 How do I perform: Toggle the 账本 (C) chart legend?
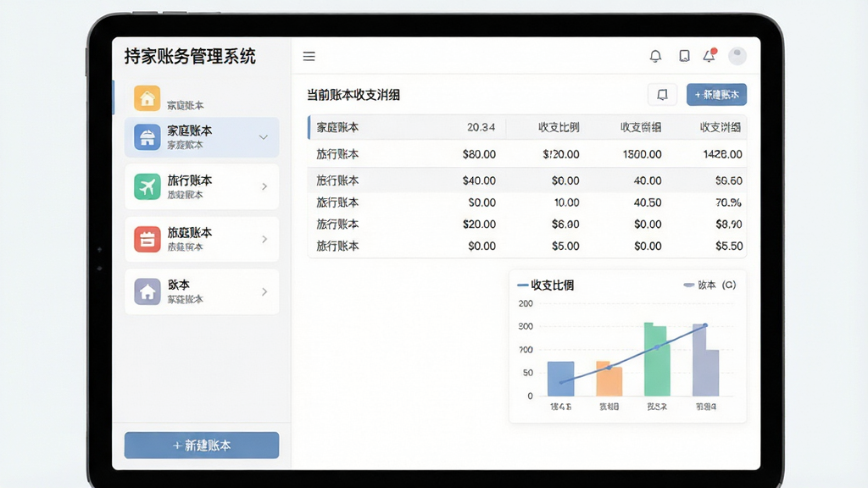point(709,285)
